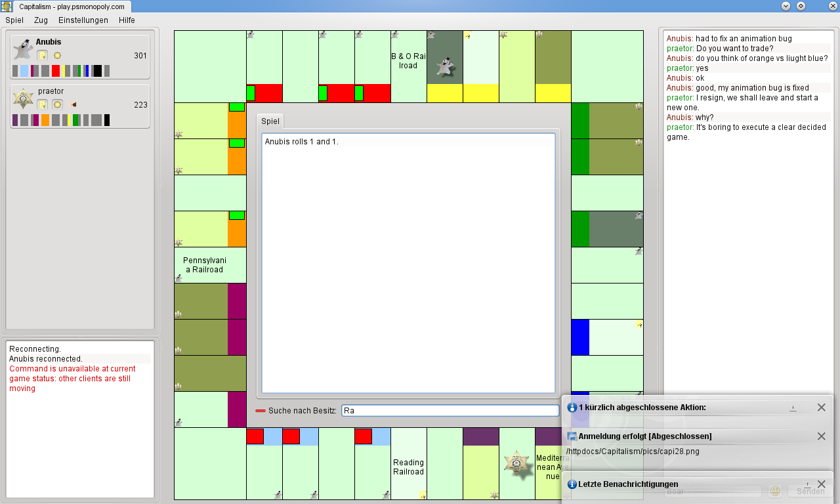
Task: Click the handshake trade icon beside praetor
Action: [x=73, y=104]
